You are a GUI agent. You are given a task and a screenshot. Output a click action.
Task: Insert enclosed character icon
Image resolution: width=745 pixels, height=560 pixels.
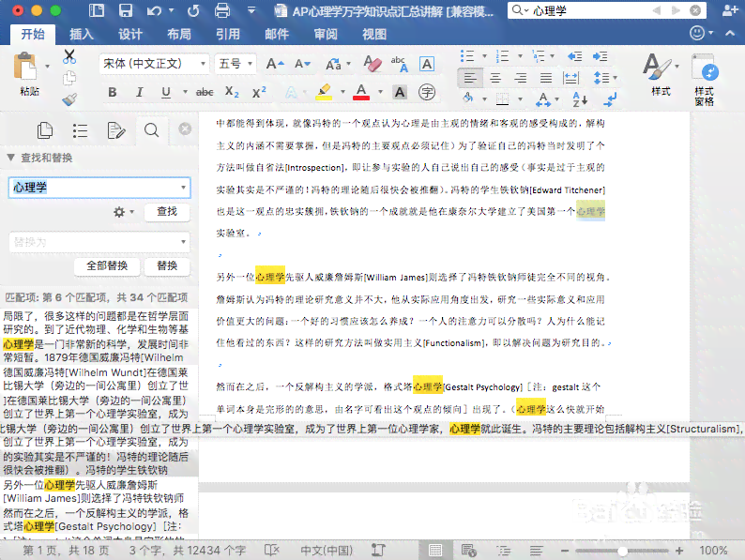427,92
